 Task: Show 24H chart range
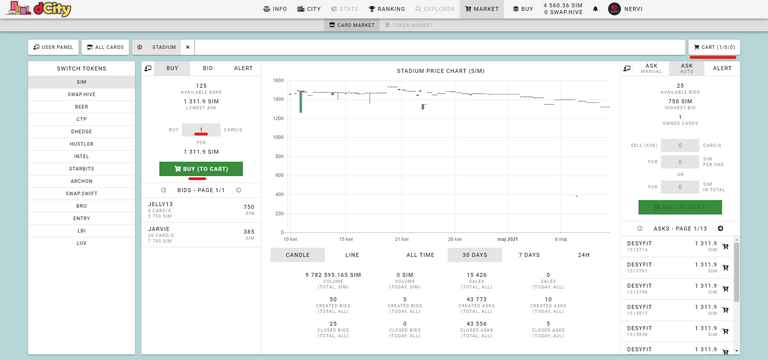(583, 255)
